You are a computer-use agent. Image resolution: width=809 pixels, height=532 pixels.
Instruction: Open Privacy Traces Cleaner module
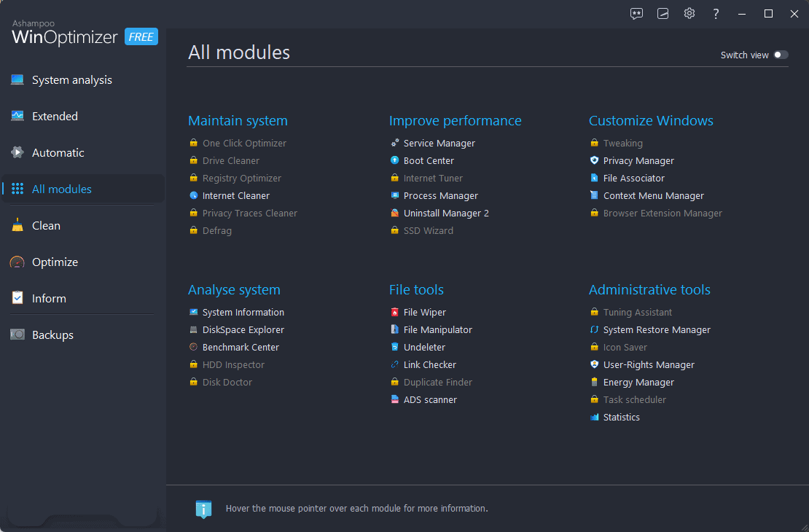(243, 213)
